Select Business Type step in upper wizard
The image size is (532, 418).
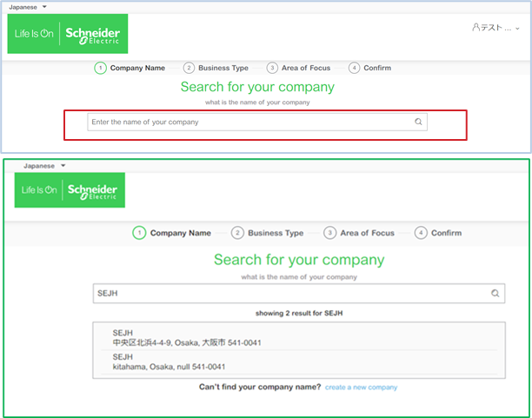[216, 68]
